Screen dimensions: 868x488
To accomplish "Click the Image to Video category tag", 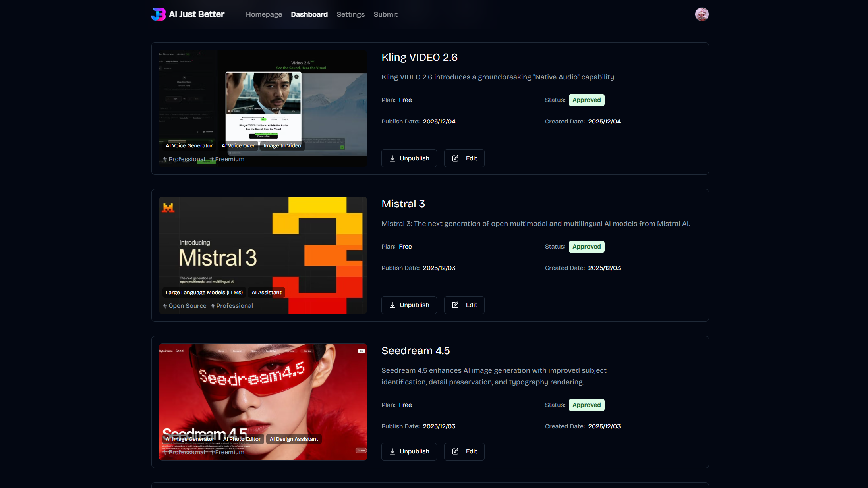I will pos(282,146).
